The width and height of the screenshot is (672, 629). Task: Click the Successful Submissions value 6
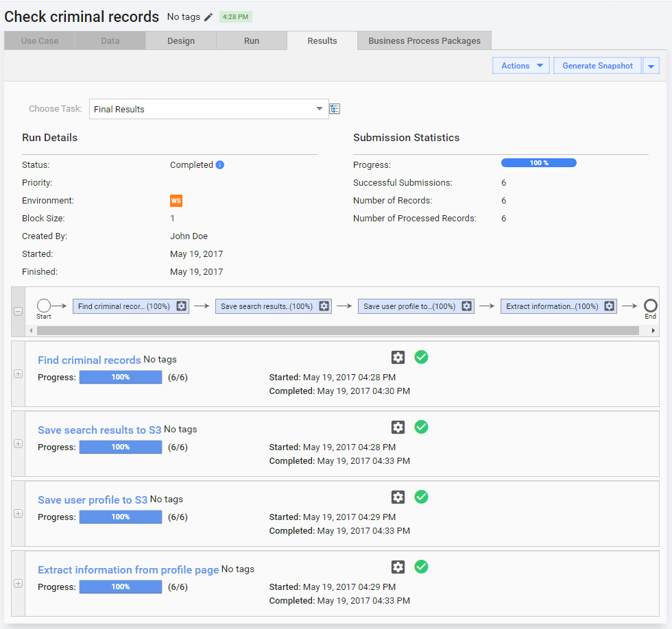pos(503,183)
